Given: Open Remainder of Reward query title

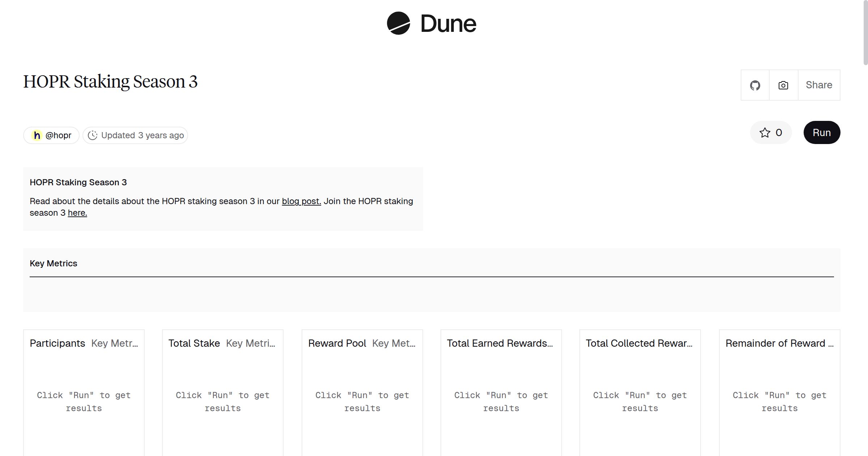Looking at the screenshot, I should [779, 343].
